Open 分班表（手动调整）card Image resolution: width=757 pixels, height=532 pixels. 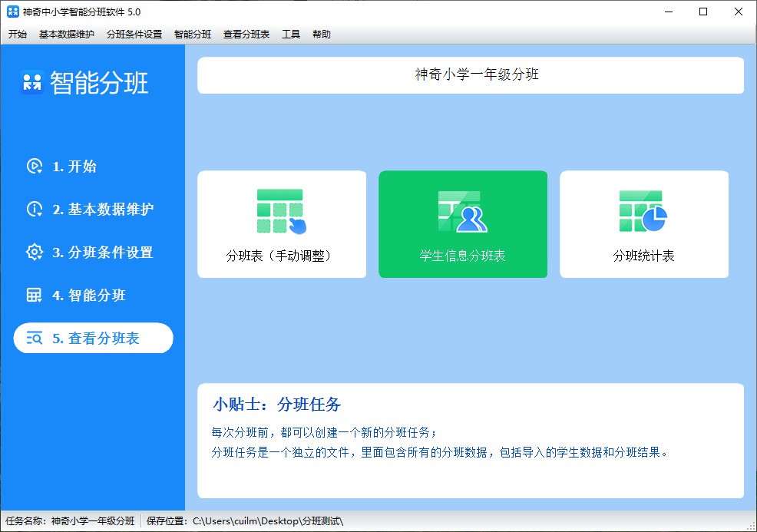pos(282,224)
